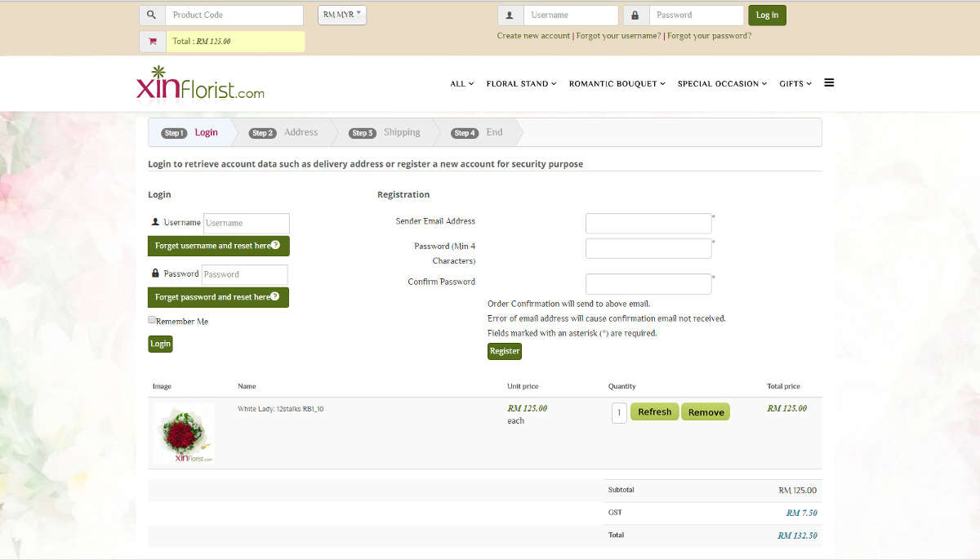Click help icon on Forget password button
This screenshot has width=980, height=560.
click(x=275, y=296)
